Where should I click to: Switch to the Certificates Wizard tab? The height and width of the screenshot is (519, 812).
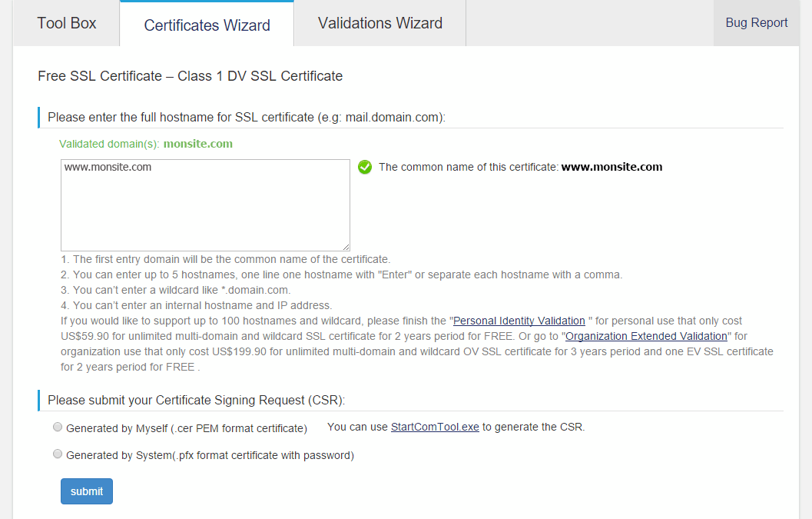point(207,25)
